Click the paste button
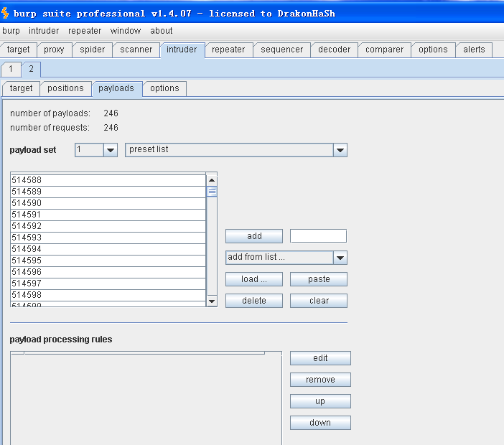This screenshot has height=445, width=504. click(x=319, y=279)
